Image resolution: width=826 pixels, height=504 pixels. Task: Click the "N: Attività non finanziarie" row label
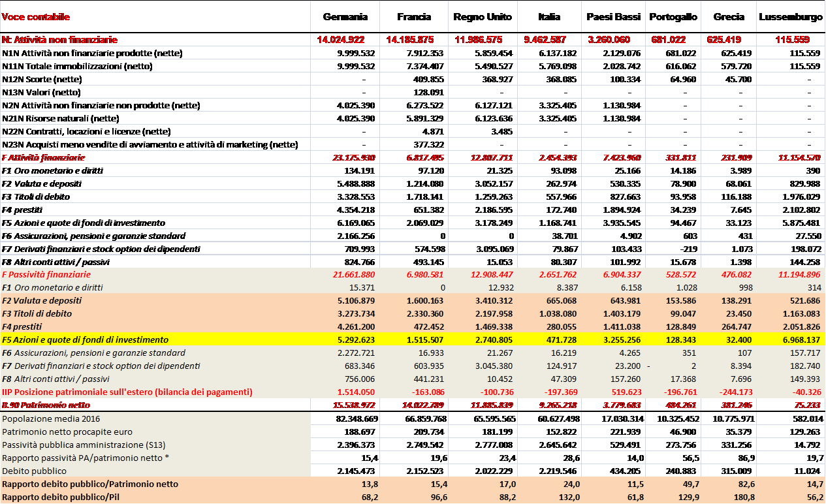coord(59,40)
